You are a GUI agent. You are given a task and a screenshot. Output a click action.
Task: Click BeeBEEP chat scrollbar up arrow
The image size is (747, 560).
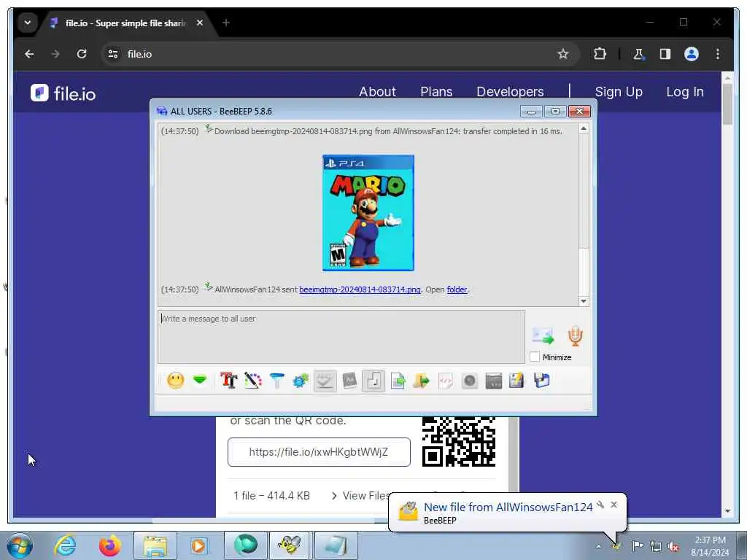pyautogui.click(x=584, y=129)
